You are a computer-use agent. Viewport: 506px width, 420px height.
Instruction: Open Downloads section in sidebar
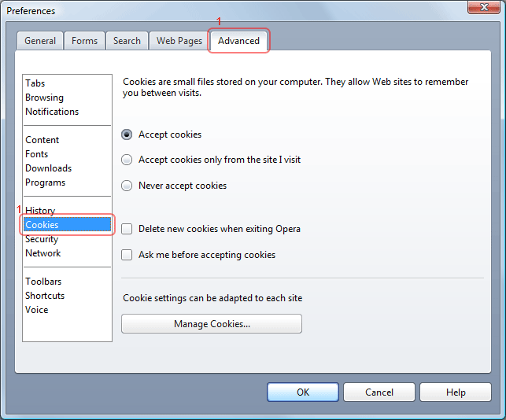tap(48, 168)
